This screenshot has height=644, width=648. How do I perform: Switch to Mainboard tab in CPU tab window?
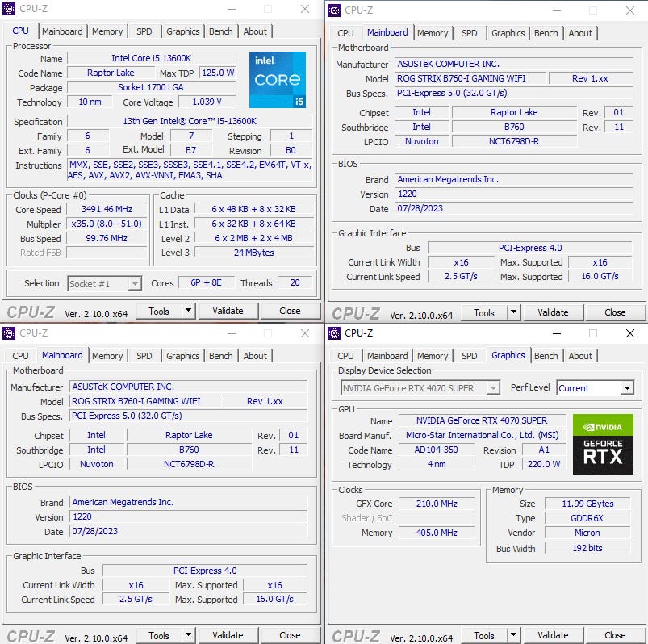pos(62,31)
